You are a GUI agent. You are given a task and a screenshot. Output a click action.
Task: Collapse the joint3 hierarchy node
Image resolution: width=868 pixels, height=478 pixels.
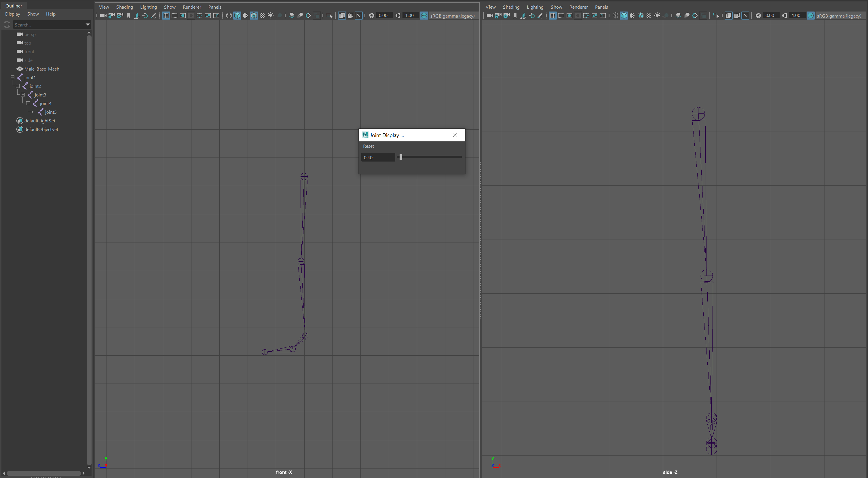tap(23, 95)
